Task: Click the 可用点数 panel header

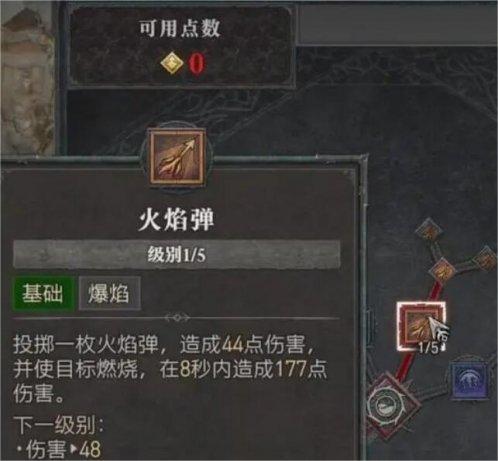Action: [180, 28]
